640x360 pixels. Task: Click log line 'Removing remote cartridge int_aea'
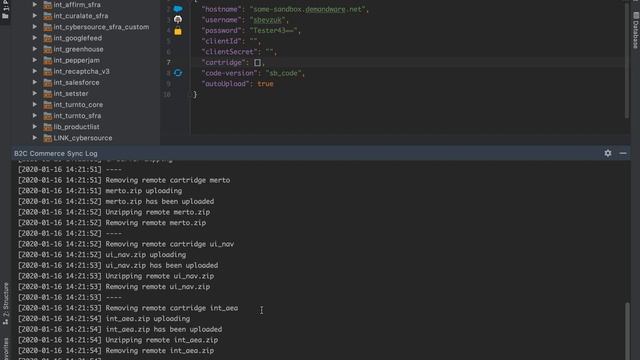tap(172, 308)
